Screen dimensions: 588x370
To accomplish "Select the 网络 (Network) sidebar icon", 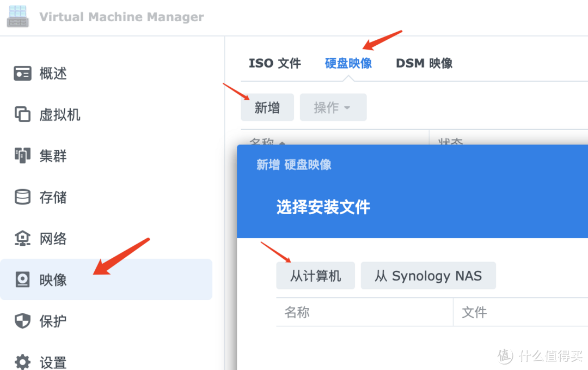I will [x=22, y=238].
